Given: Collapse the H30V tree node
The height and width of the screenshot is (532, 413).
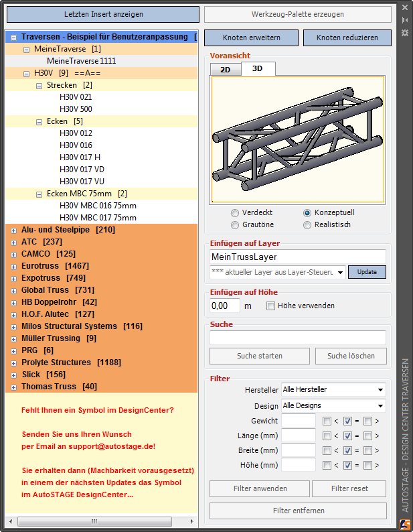Looking at the screenshot, I should coord(27,73).
